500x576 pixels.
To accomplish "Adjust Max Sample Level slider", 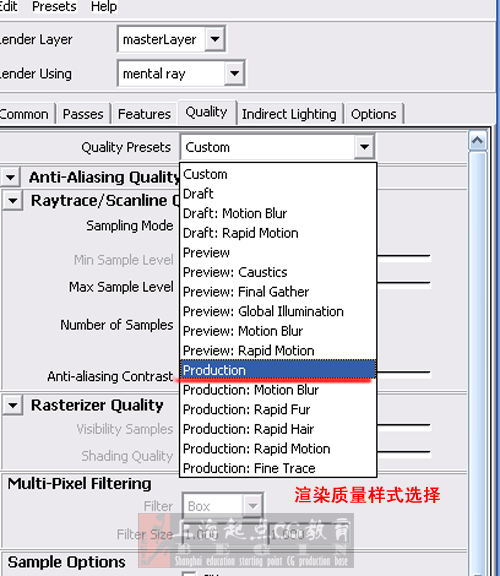I will tap(404, 284).
